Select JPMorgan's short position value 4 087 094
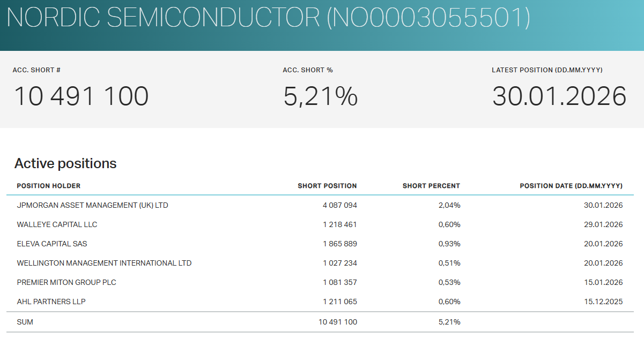Image resolution: width=644 pixels, height=339 pixels. pos(339,205)
